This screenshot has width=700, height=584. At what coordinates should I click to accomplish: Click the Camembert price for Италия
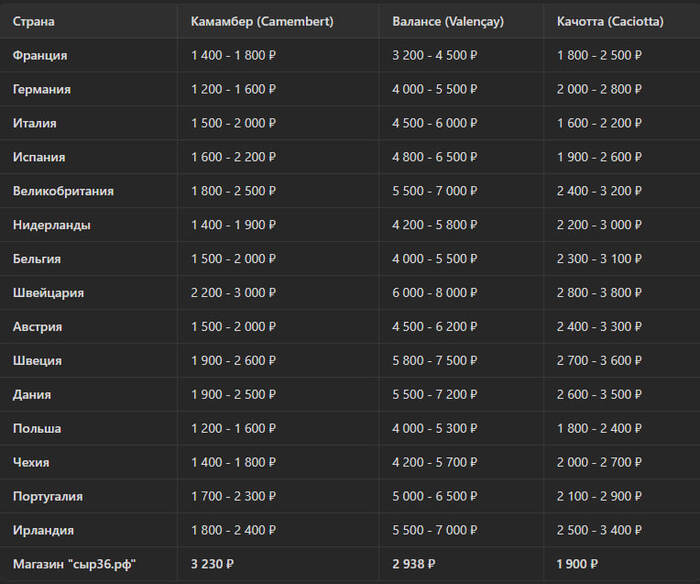233,123
